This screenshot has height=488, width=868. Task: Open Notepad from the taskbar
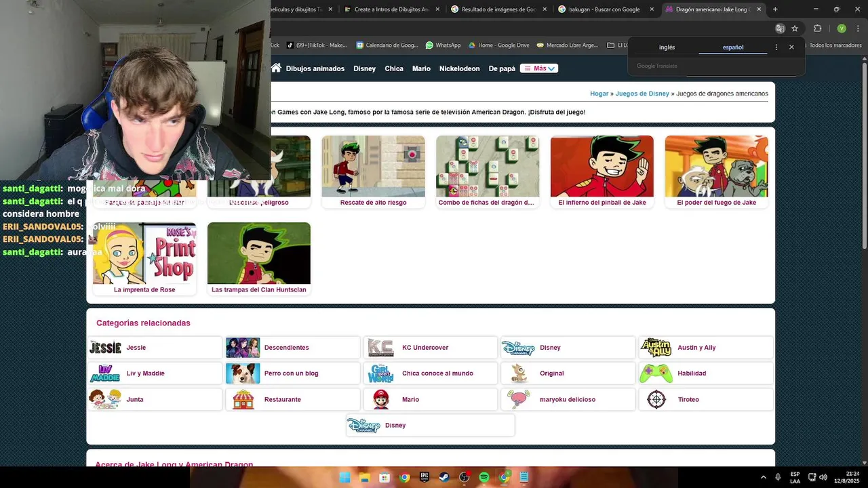[524, 477]
